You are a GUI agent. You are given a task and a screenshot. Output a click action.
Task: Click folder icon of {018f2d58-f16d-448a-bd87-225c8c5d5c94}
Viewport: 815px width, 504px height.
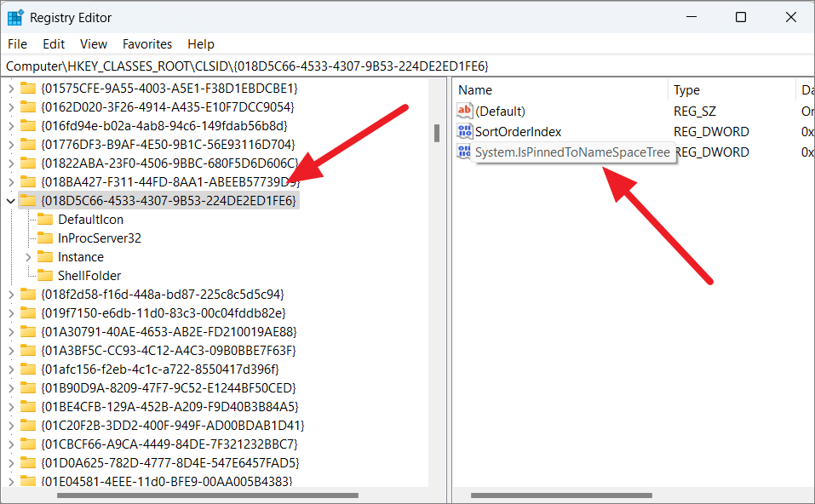coord(27,294)
